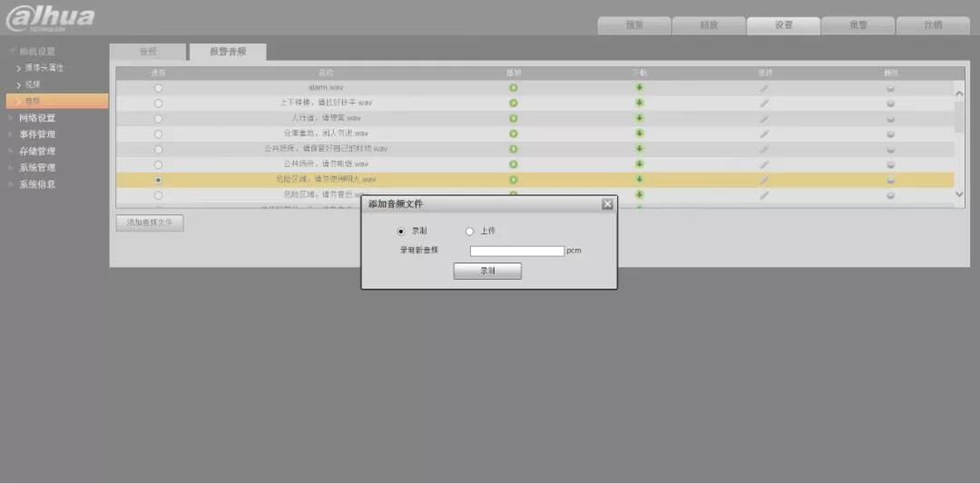The height and width of the screenshot is (484, 980).
Task: Click the audio list scrollbar down arrow
Action: pyautogui.click(x=960, y=194)
